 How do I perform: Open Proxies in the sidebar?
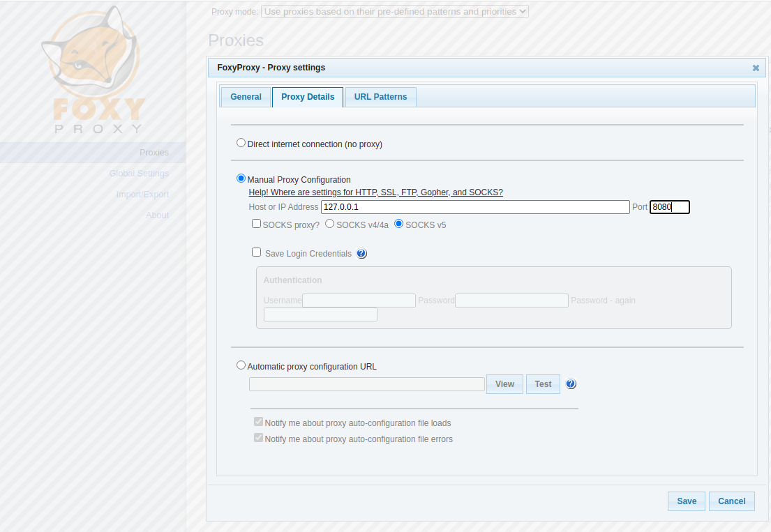tap(154, 153)
